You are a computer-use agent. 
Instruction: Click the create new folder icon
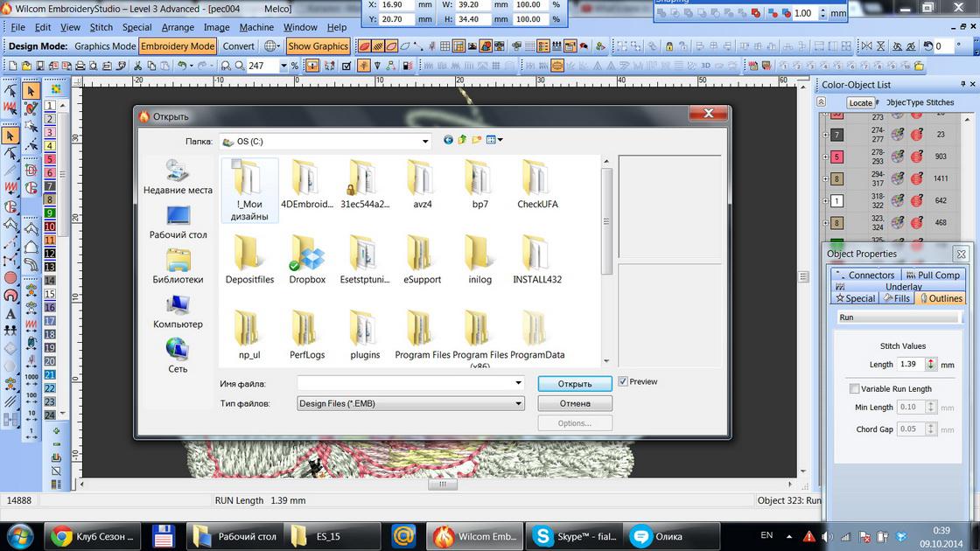(477, 140)
